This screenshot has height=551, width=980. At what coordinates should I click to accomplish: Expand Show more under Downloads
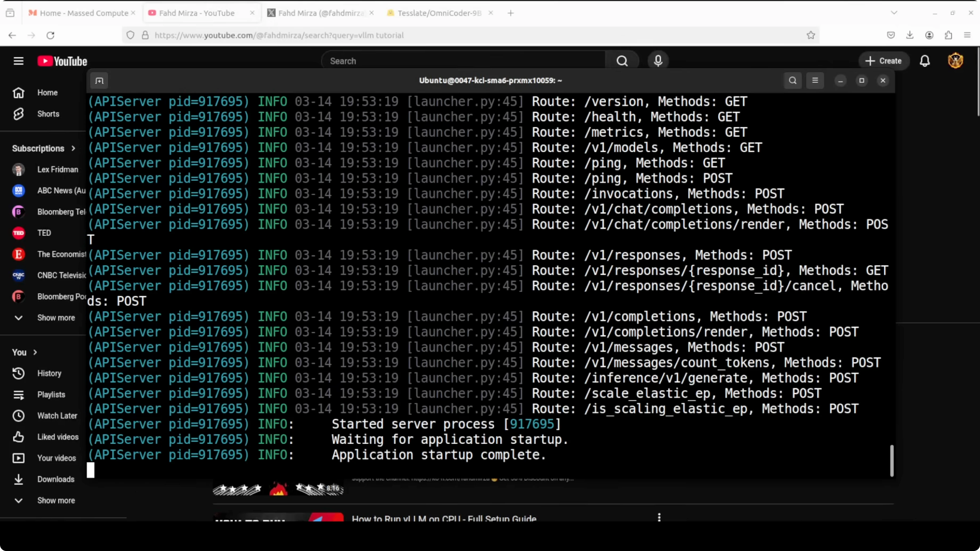point(56,500)
